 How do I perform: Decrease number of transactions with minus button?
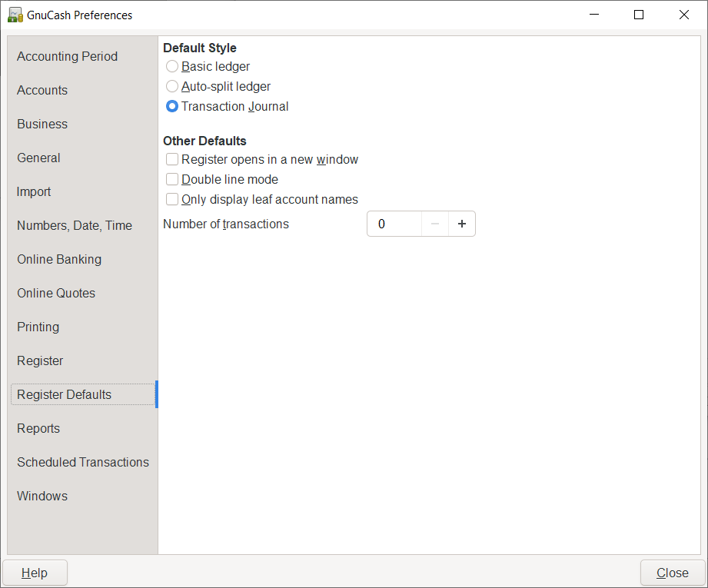pyautogui.click(x=434, y=224)
